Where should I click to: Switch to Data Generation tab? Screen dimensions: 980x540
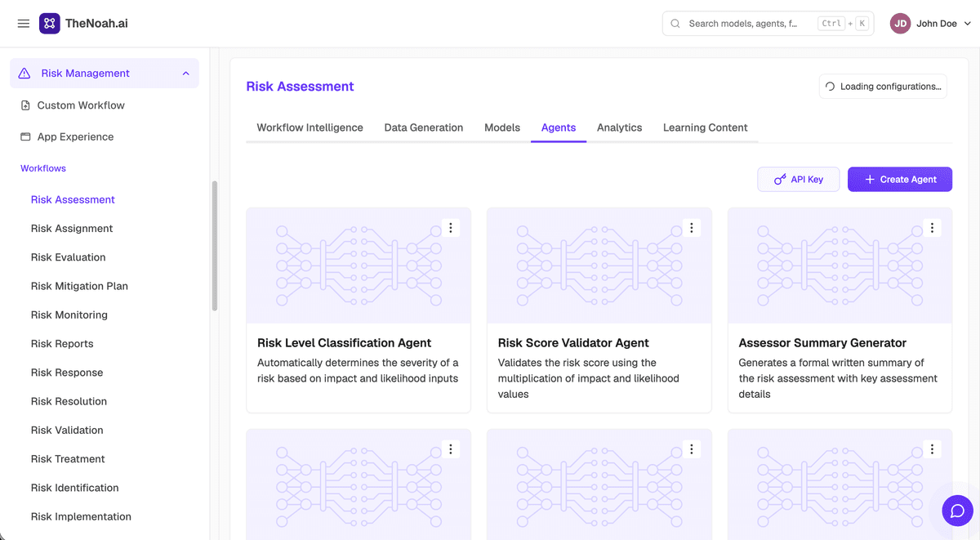pos(424,127)
